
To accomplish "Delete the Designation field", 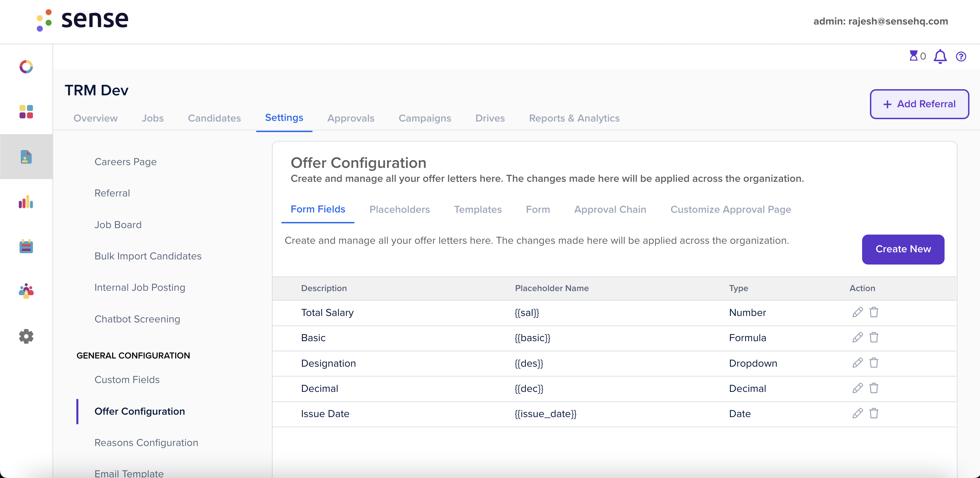I will pyautogui.click(x=874, y=363).
